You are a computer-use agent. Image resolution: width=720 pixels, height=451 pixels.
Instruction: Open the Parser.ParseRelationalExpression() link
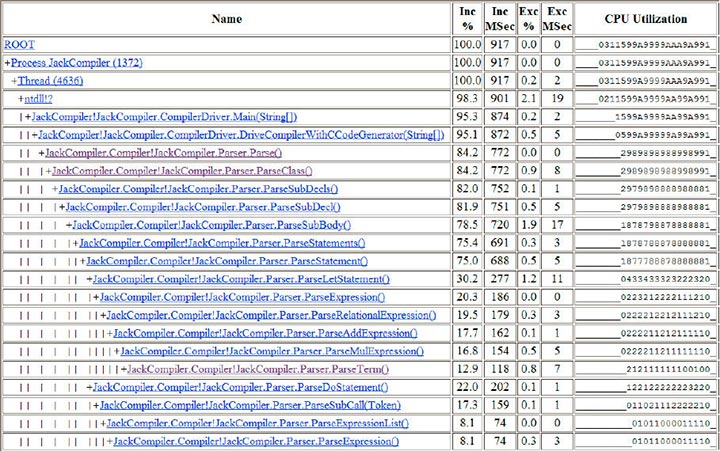point(271,315)
